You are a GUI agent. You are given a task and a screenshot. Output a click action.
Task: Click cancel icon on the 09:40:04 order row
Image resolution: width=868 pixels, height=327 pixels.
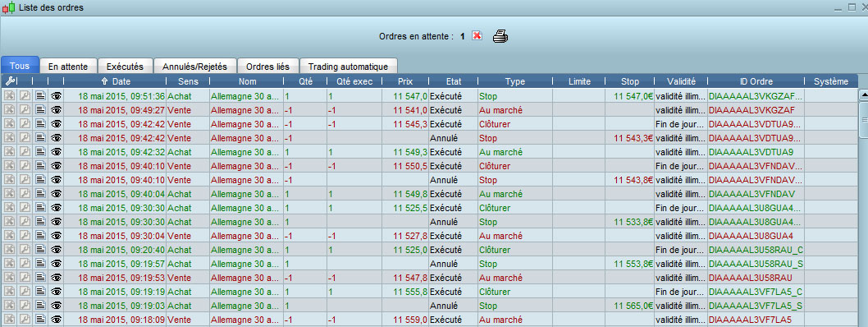tap(10, 193)
